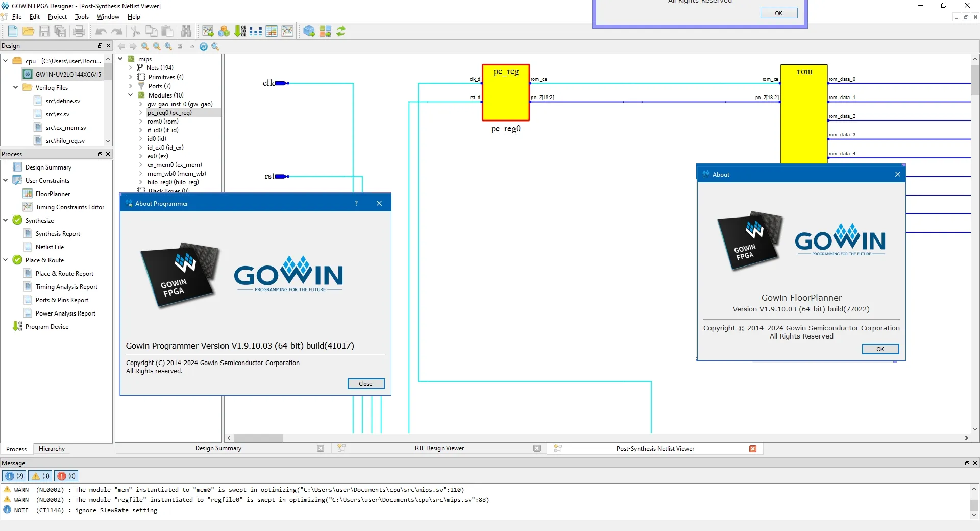Image resolution: width=980 pixels, height=531 pixels.
Task: Click the netlist viewer horizontal scrollbar thumb
Action: click(259, 438)
